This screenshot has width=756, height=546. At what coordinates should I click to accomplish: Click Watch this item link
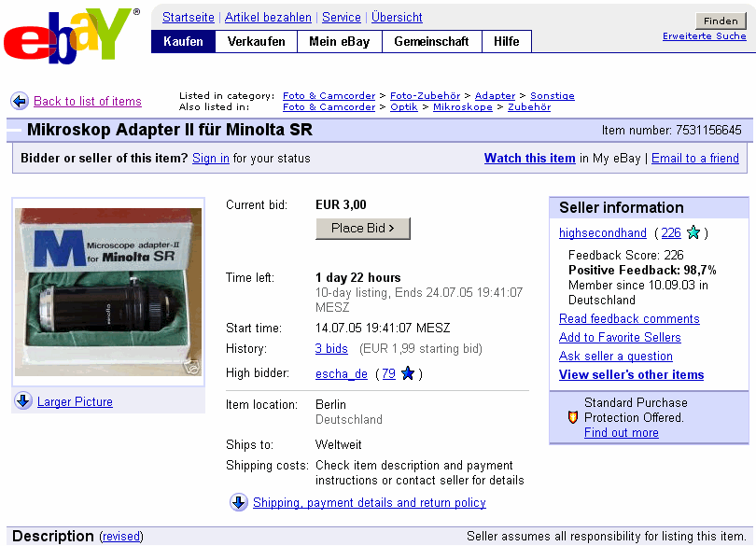point(530,159)
